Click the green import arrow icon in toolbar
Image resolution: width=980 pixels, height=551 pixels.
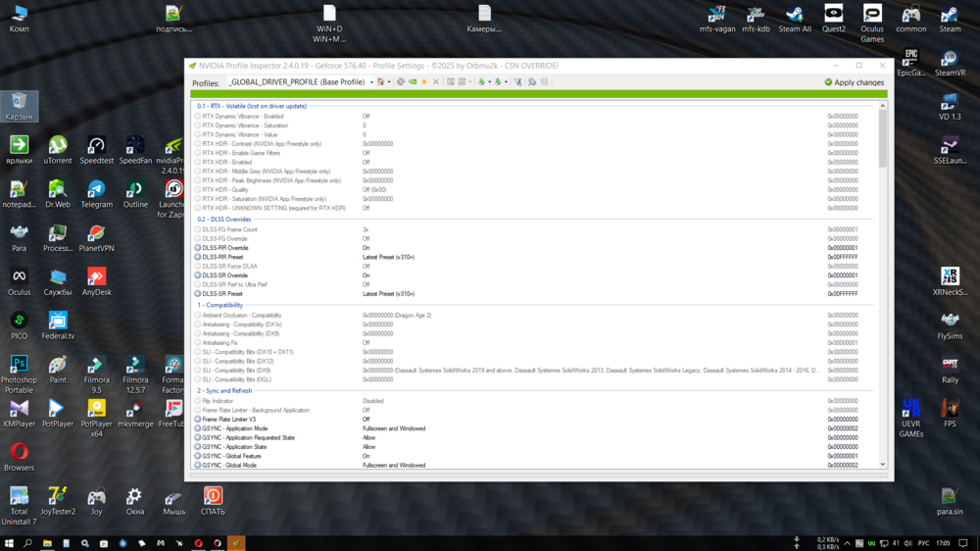(498, 82)
